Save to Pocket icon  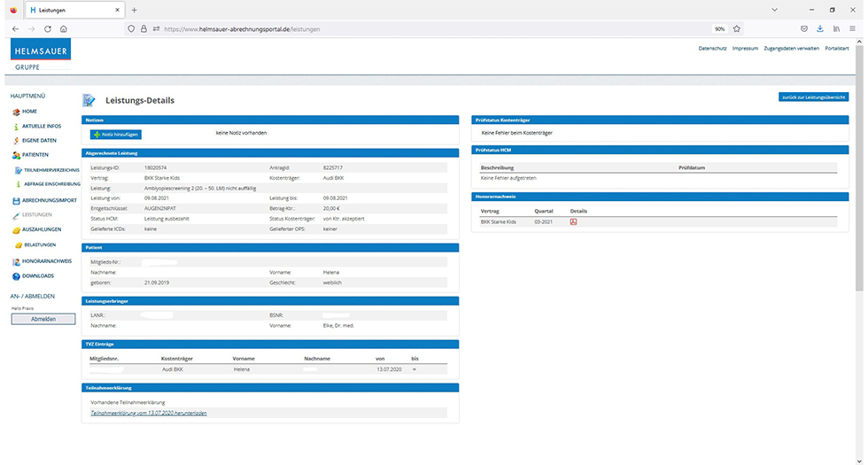[x=804, y=28]
